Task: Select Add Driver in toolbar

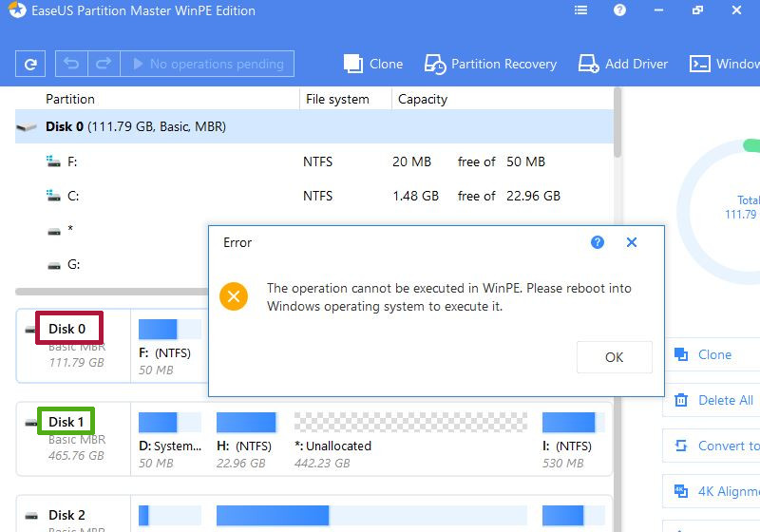Action: coord(623,64)
